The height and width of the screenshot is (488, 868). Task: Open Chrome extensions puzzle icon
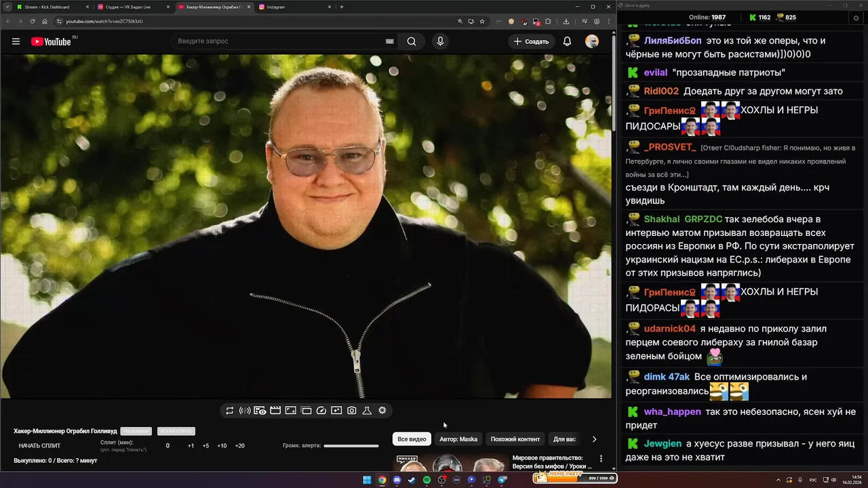click(548, 21)
